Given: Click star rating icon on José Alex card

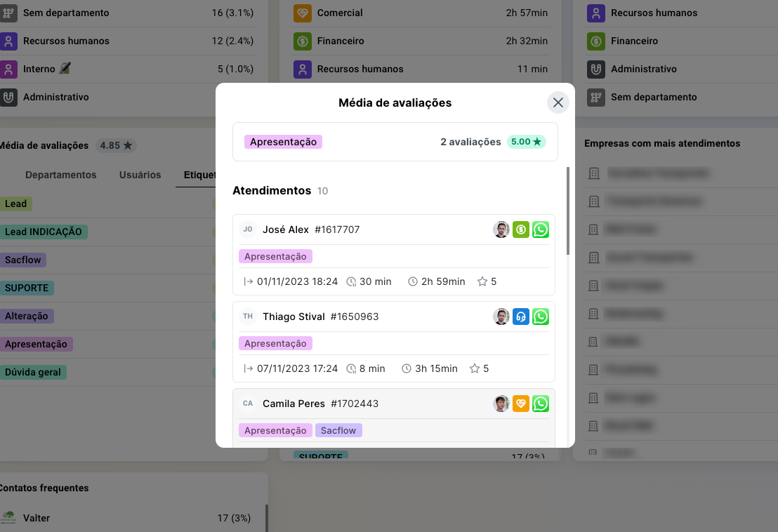Looking at the screenshot, I should (x=482, y=281).
